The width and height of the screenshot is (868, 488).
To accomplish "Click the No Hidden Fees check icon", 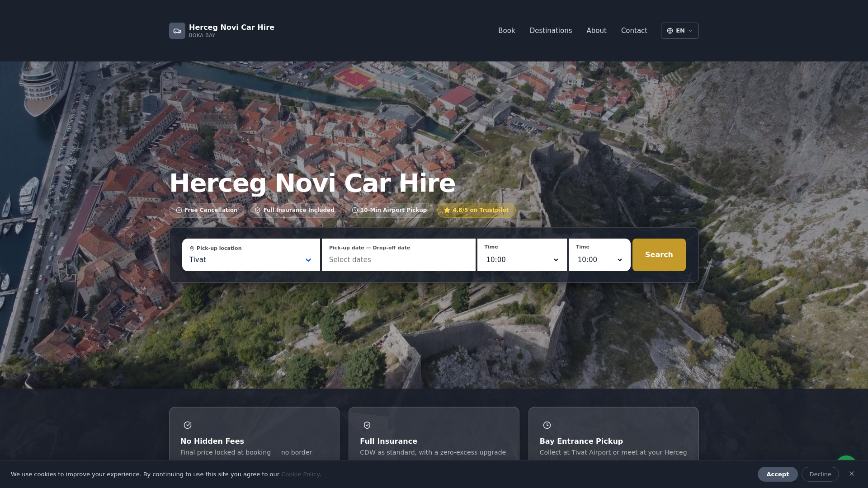I will pyautogui.click(x=188, y=425).
